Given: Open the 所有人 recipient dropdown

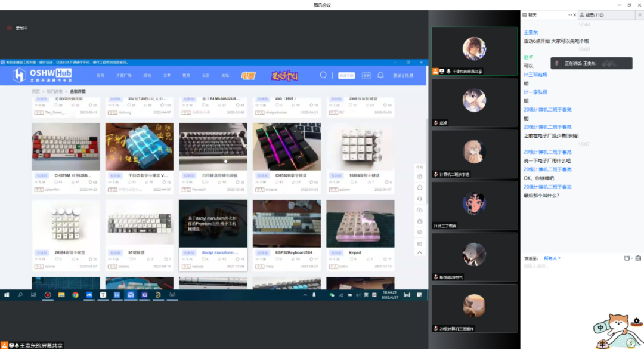Looking at the screenshot, I should 552,258.
